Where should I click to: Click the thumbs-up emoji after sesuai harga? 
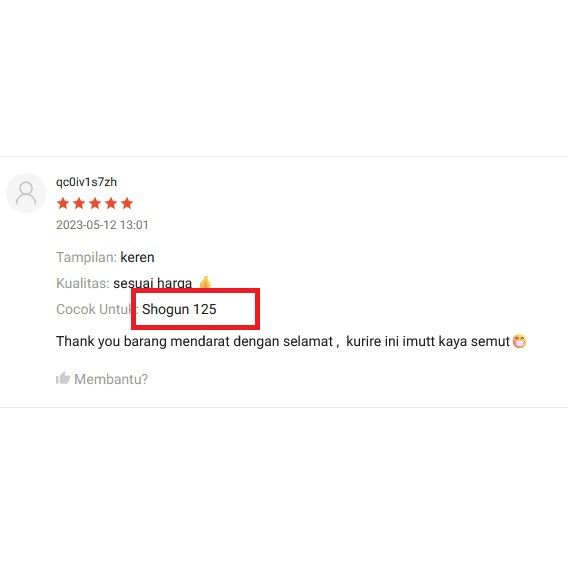pyautogui.click(x=205, y=282)
